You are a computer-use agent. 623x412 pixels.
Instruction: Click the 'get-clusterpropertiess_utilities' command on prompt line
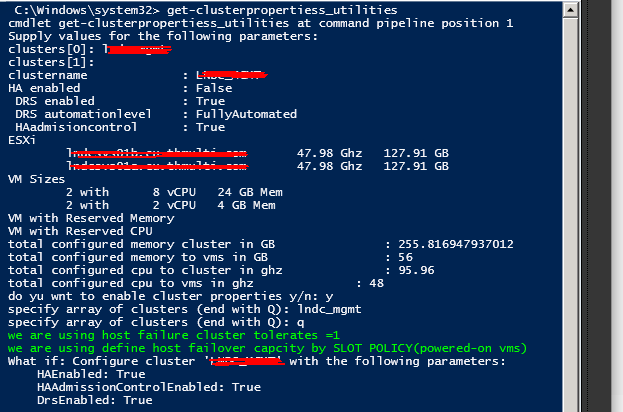tap(282, 10)
